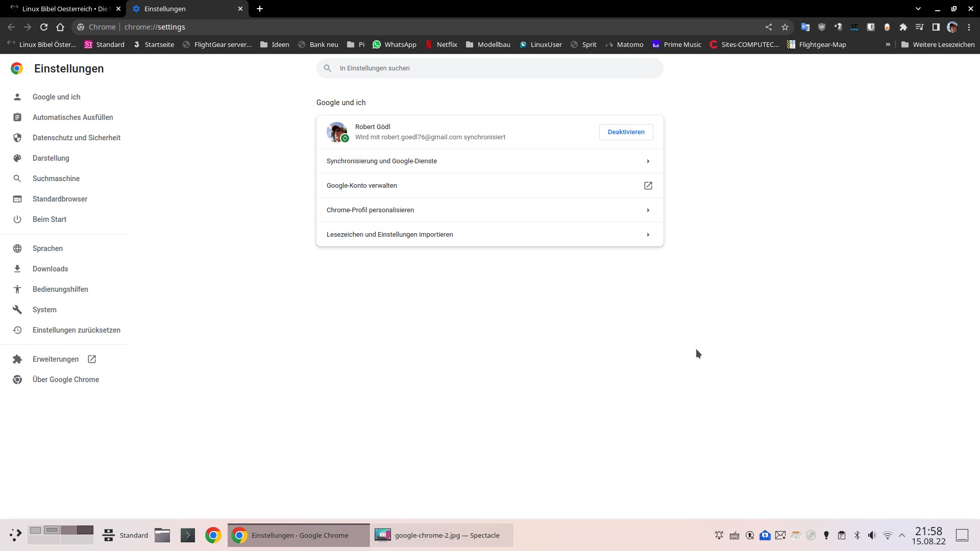
Task: Open the Google Translate extension
Action: tap(805, 27)
